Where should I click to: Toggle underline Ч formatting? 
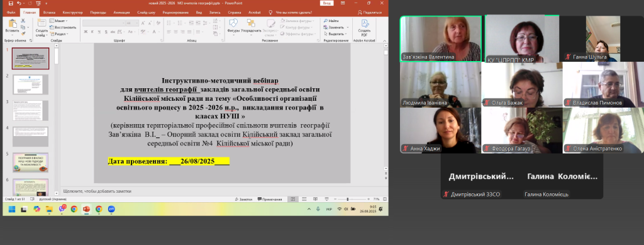99,31
